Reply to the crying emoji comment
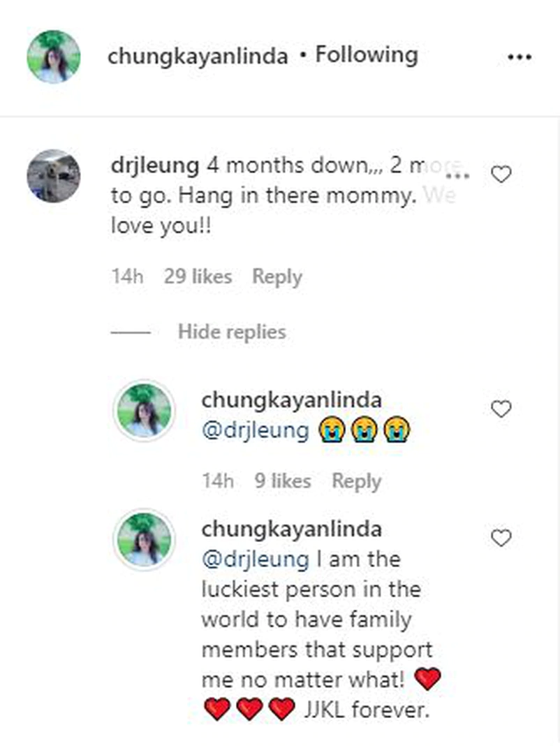The width and height of the screenshot is (560, 746). point(356,481)
